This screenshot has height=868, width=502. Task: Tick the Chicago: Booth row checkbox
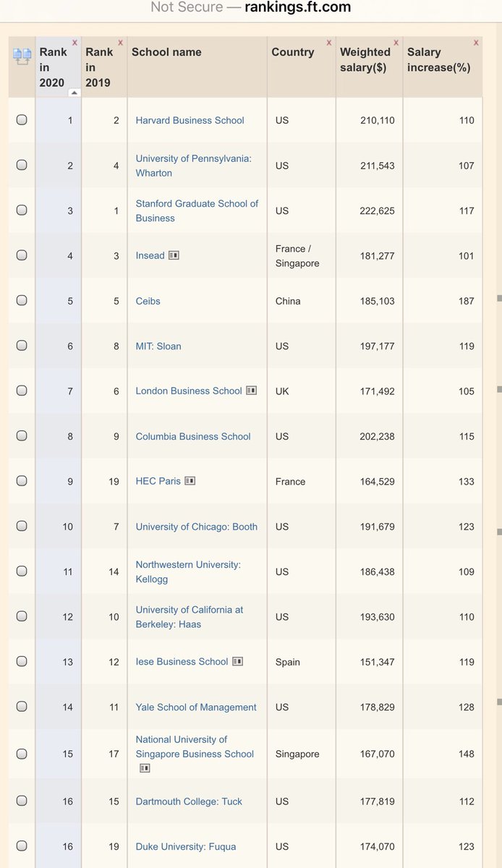22,527
